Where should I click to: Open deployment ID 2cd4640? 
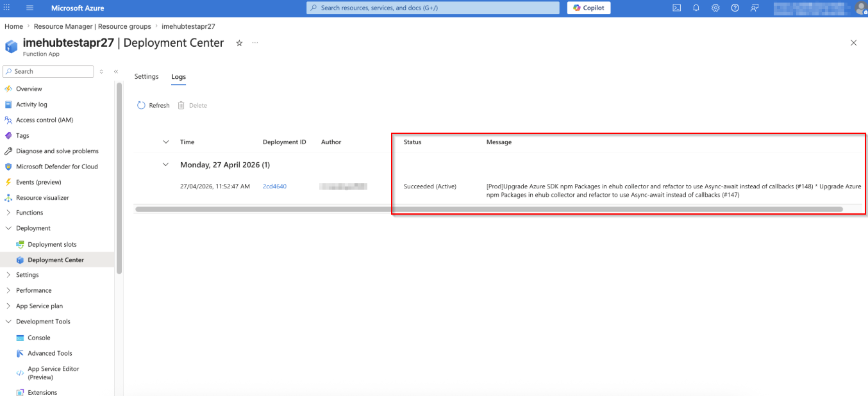pyautogui.click(x=274, y=186)
